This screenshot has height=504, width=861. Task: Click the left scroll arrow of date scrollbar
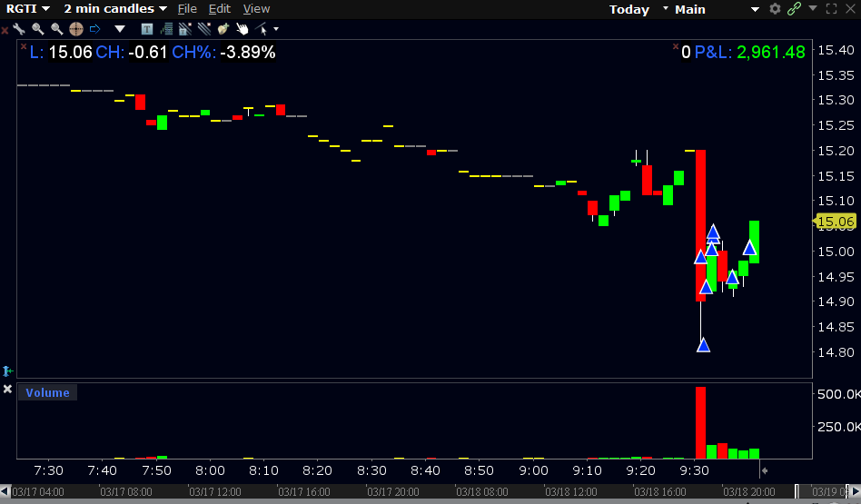(5, 491)
